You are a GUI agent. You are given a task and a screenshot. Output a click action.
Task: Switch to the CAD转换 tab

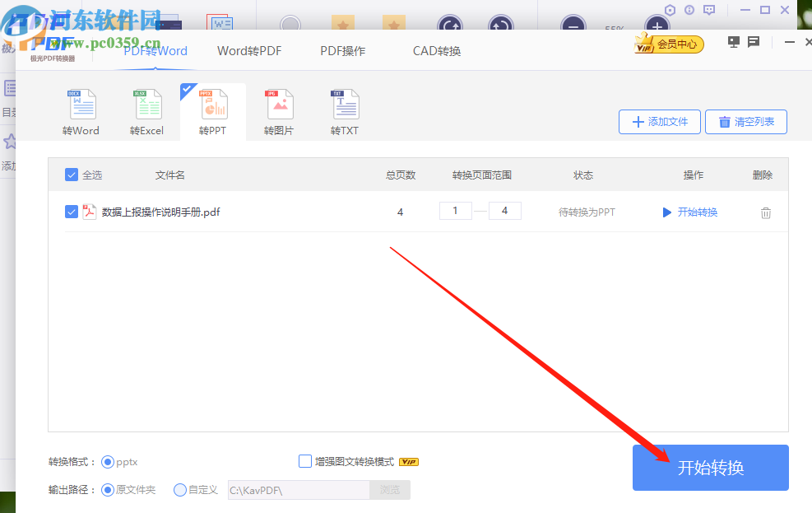[435, 50]
